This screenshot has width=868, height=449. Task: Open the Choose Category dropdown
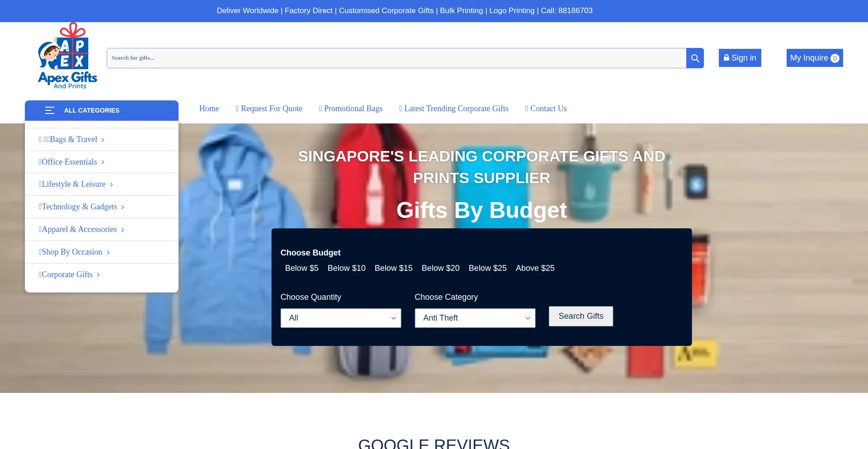(x=475, y=318)
